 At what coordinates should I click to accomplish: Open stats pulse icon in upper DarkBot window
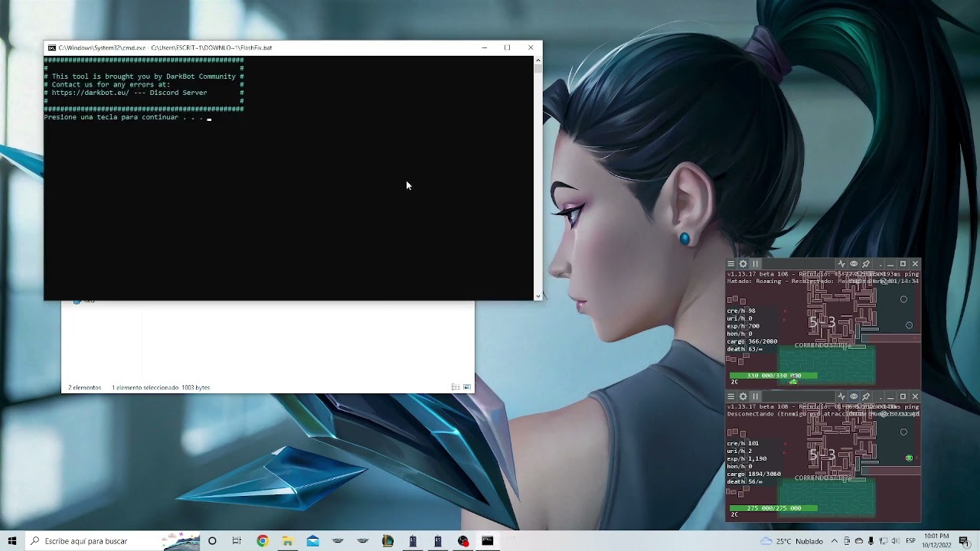point(841,264)
